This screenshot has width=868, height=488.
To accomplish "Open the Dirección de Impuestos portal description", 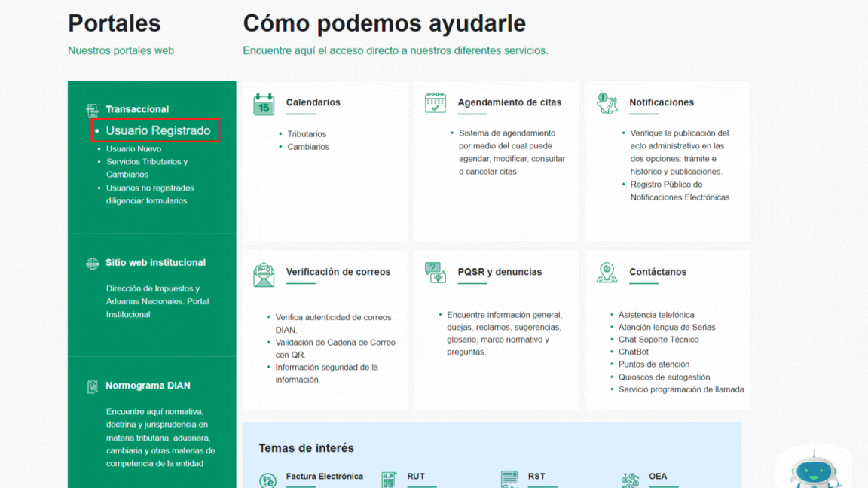I will click(157, 301).
